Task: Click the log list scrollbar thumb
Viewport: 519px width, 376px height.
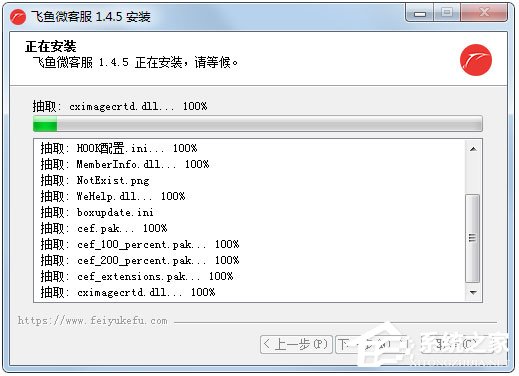Action: pyautogui.click(x=472, y=238)
